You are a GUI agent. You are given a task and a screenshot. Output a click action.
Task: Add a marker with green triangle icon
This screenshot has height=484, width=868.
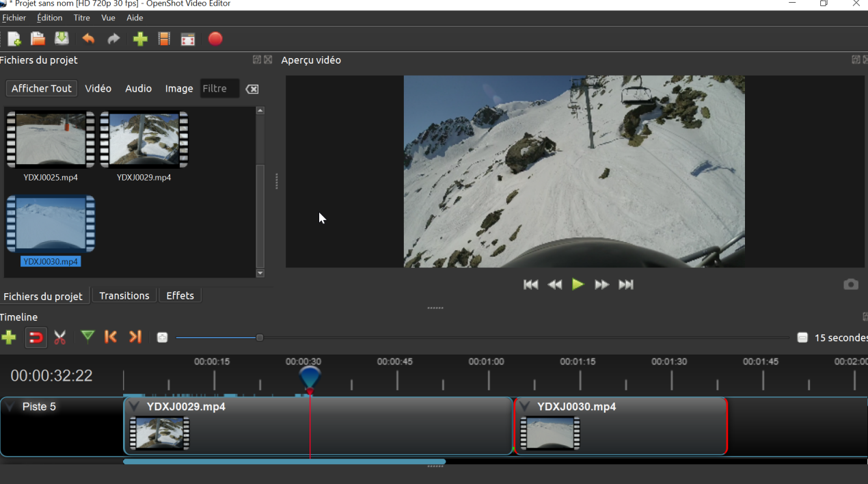pyautogui.click(x=87, y=336)
